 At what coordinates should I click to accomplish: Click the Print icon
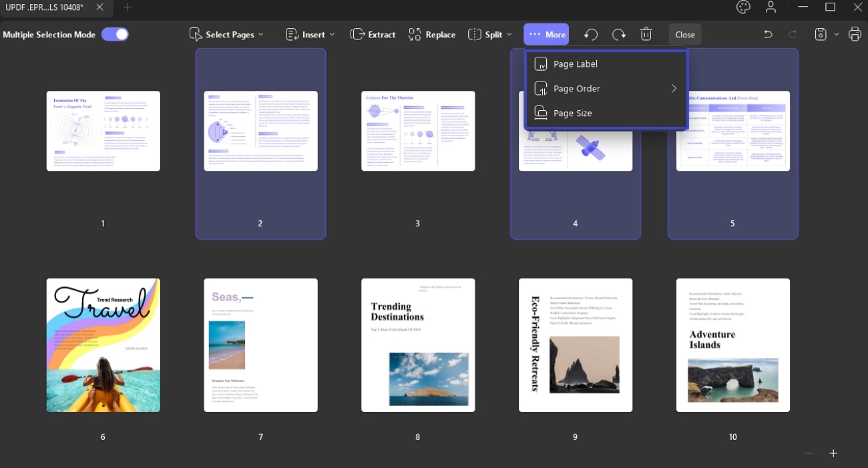click(x=855, y=34)
